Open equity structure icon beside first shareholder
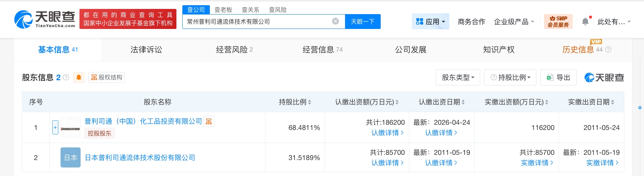 (x=209, y=121)
